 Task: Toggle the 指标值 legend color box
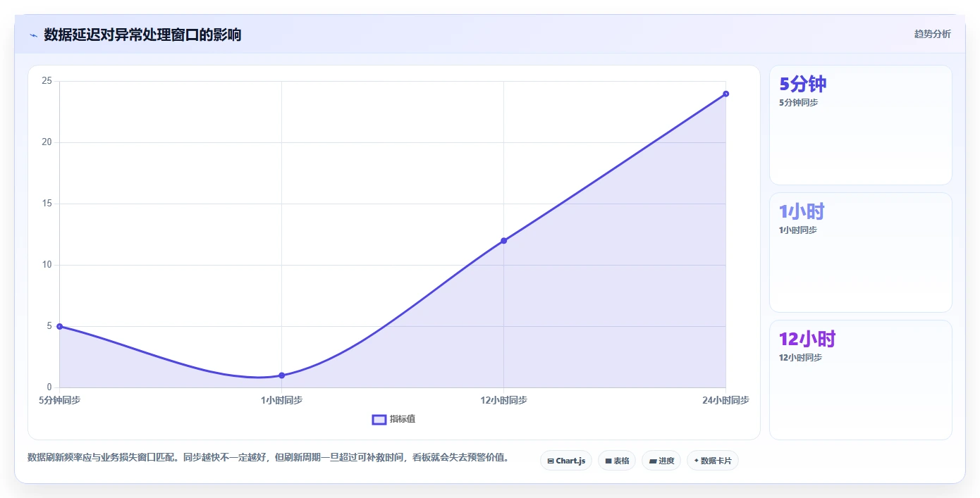[x=379, y=419]
